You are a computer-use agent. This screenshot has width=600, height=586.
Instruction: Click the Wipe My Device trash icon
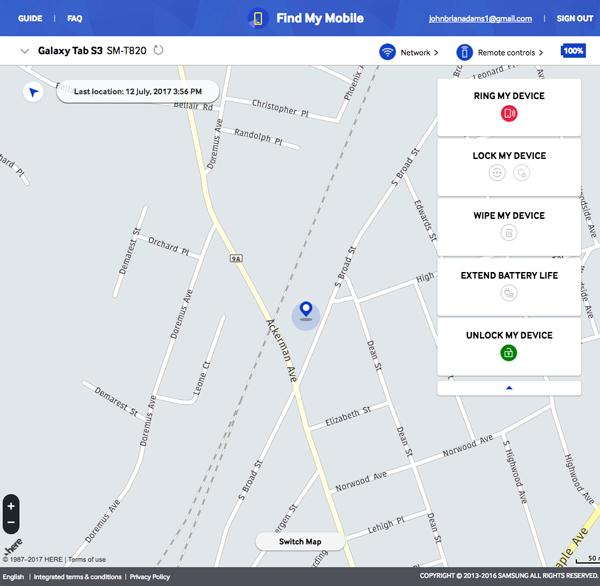(x=509, y=232)
